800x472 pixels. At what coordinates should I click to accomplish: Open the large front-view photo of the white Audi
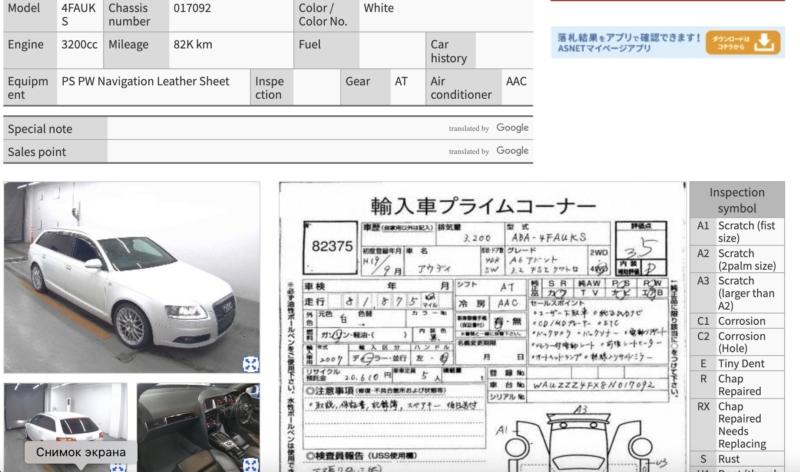130,275
